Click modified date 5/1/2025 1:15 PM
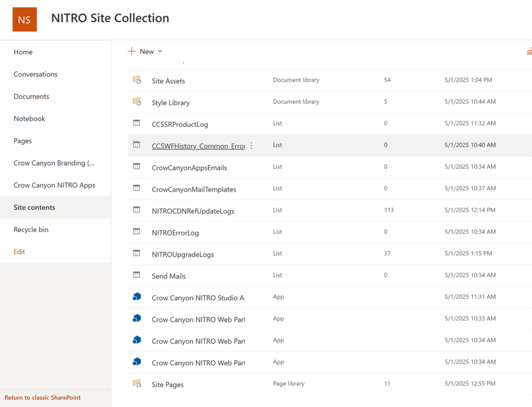The height and width of the screenshot is (407, 532). click(x=468, y=253)
